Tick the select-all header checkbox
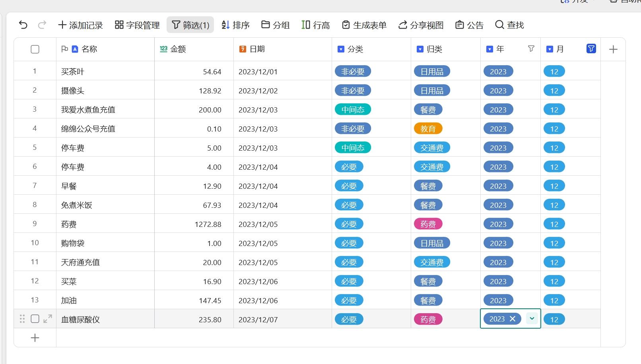The image size is (641, 364). coord(35,49)
